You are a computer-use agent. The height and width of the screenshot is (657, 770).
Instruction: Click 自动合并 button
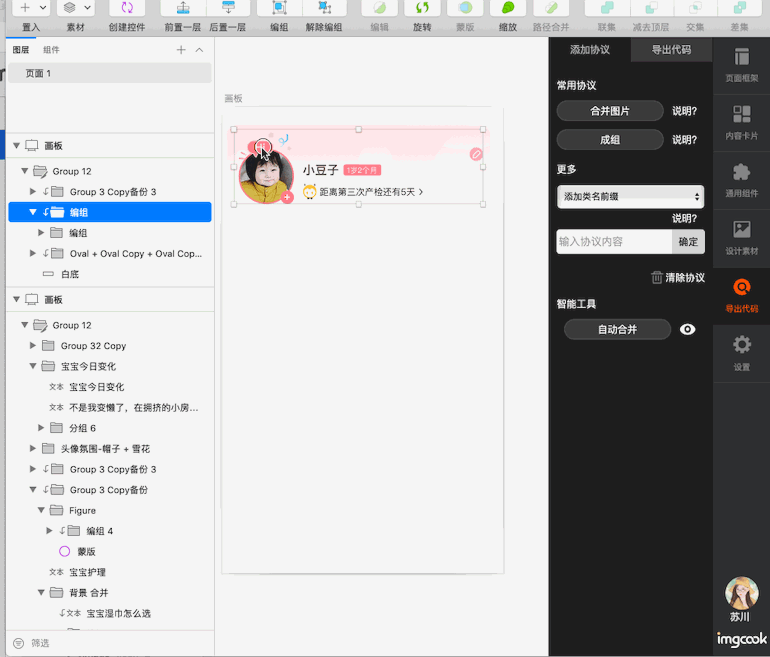[x=617, y=329]
